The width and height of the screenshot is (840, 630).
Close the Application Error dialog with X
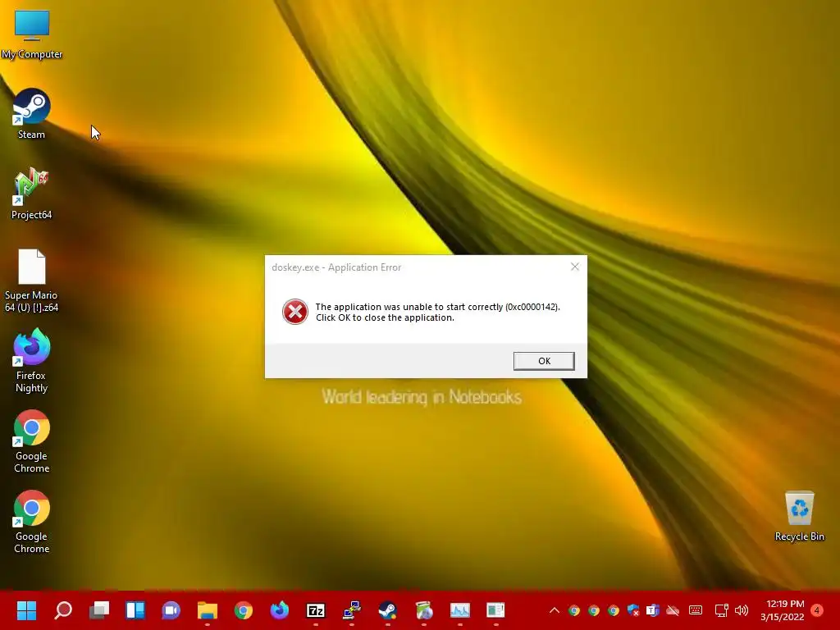coord(575,267)
